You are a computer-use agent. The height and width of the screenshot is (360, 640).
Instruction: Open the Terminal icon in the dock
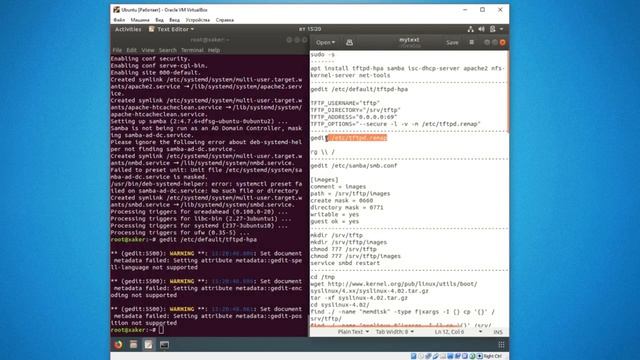coord(164,344)
